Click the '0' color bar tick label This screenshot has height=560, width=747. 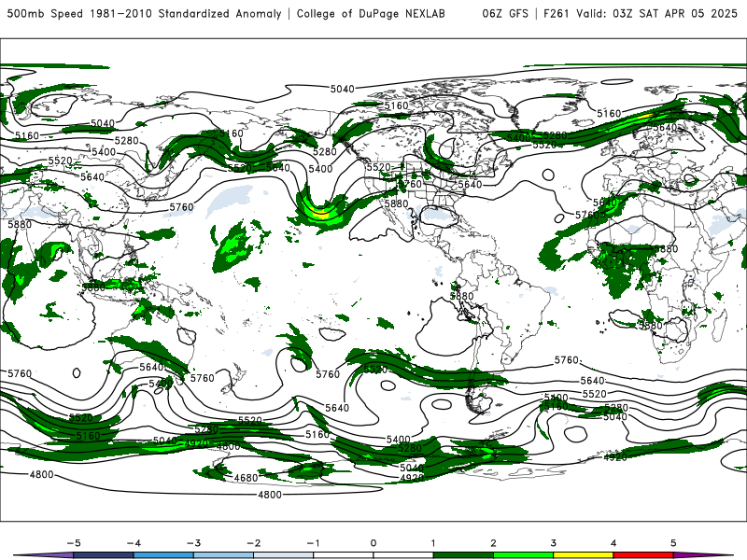[373, 543]
